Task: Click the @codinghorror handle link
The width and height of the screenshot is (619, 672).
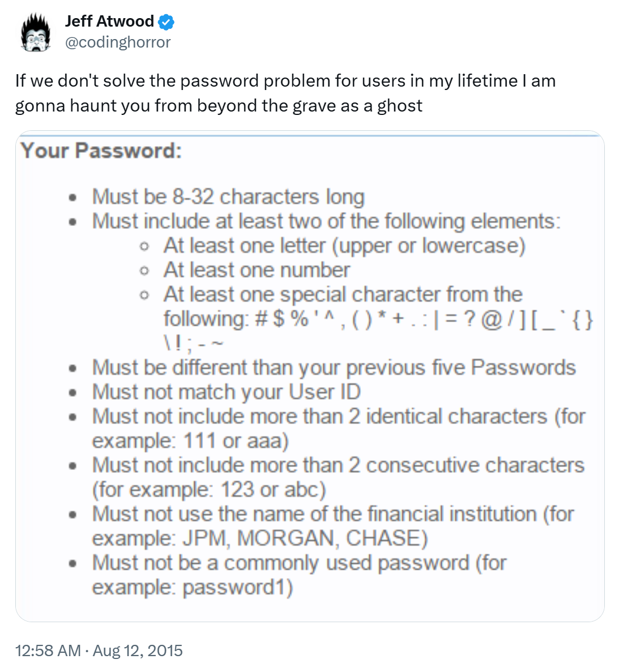Action: point(117,42)
